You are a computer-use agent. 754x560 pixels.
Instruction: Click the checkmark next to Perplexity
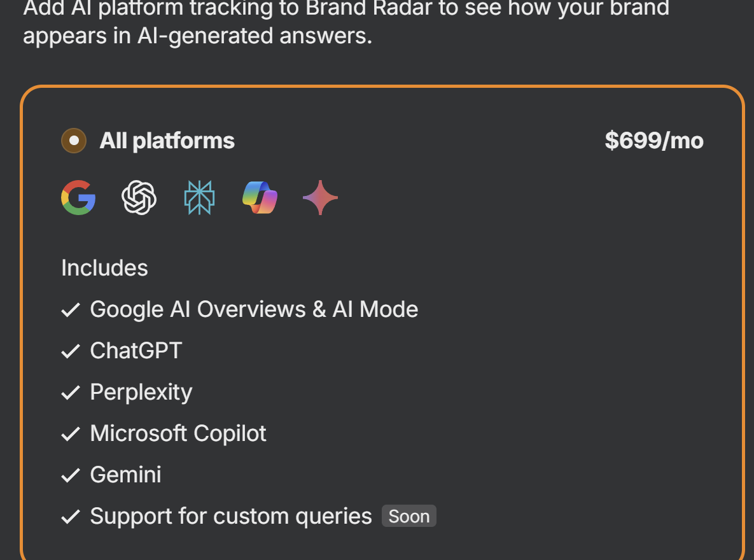tap(70, 393)
